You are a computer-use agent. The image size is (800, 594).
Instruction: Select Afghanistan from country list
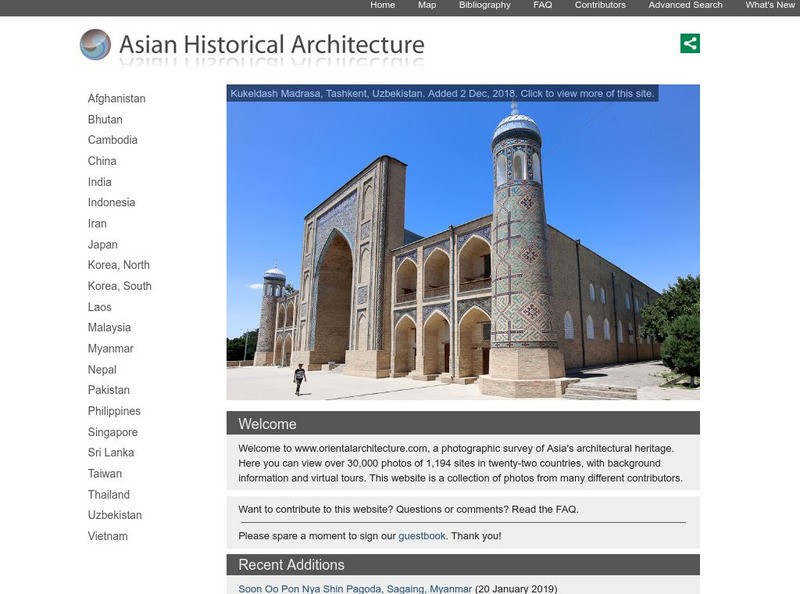[x=116, y=99]
